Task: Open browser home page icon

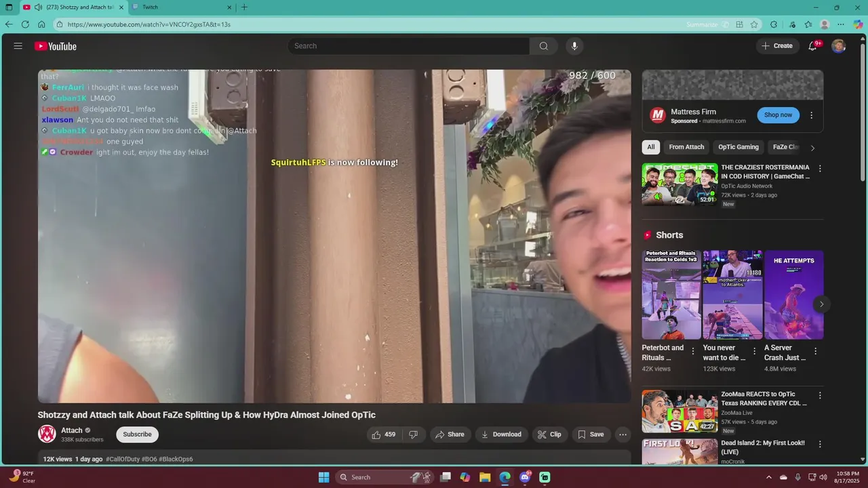Action: [x=41, y=24]
